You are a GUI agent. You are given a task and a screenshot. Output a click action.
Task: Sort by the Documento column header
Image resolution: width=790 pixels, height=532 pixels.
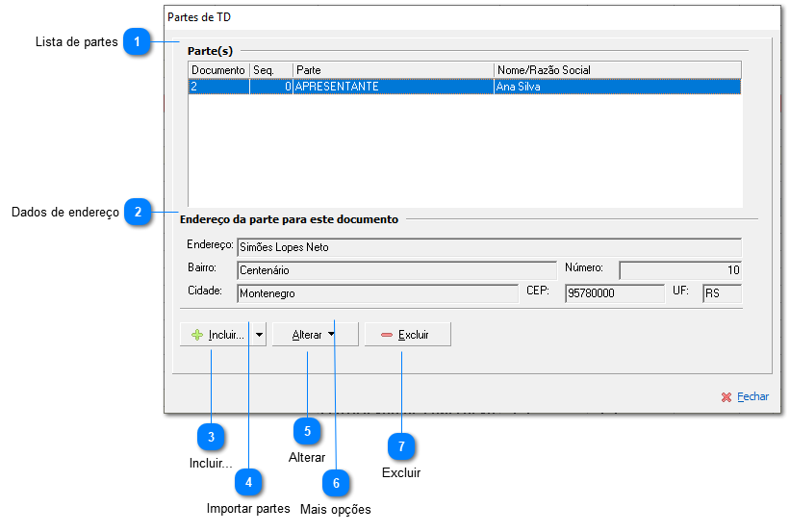218,70
